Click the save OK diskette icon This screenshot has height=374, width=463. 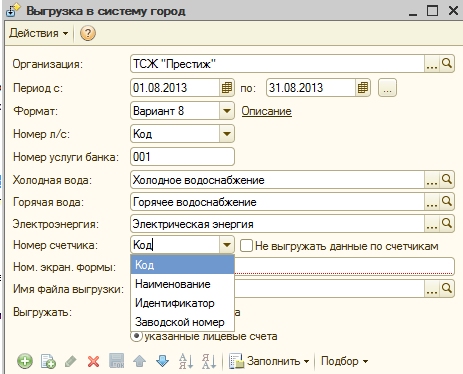pos(117,361)
